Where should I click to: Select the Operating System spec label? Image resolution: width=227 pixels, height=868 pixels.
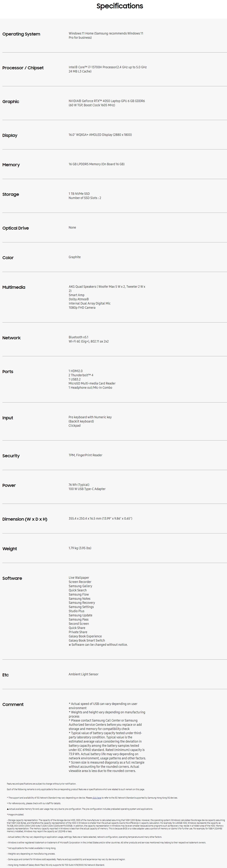click(21, 34)
